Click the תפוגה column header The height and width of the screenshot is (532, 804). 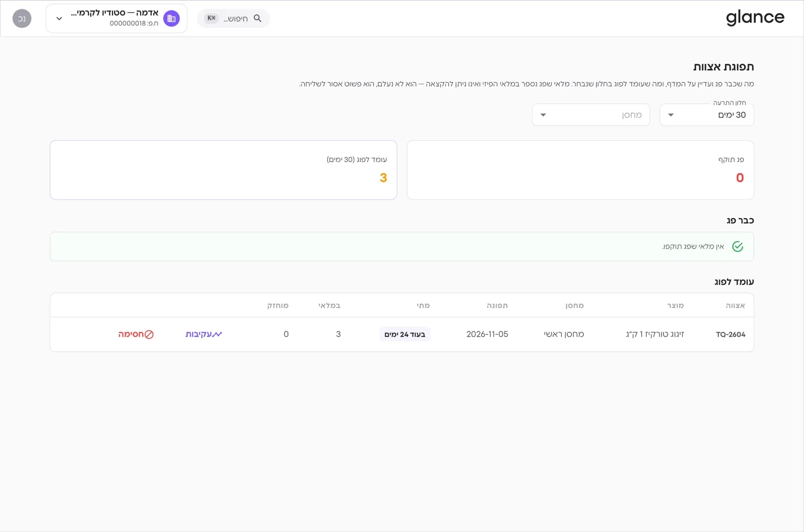[497, 305]
